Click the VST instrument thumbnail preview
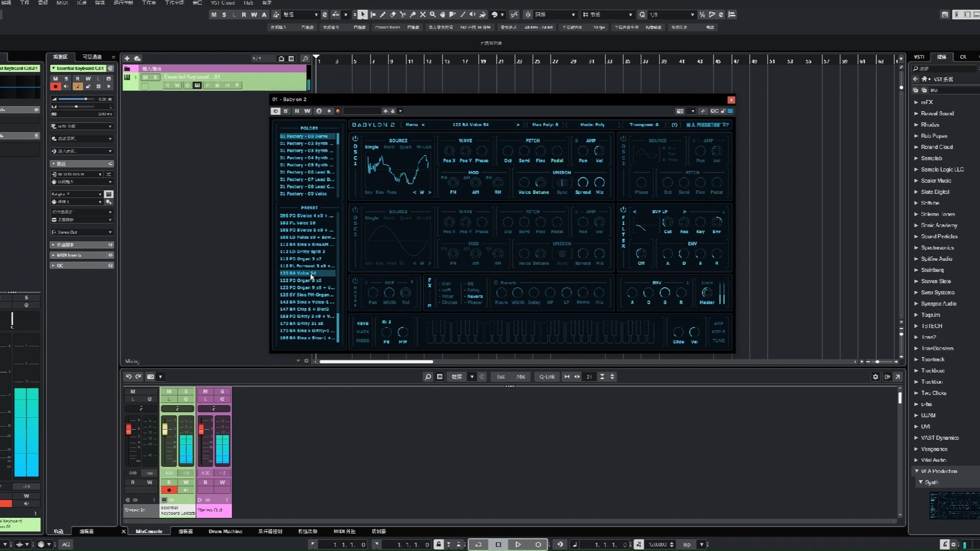Image resolution: width=980 pixels, height=551 pixels. (x=954, y=505)
